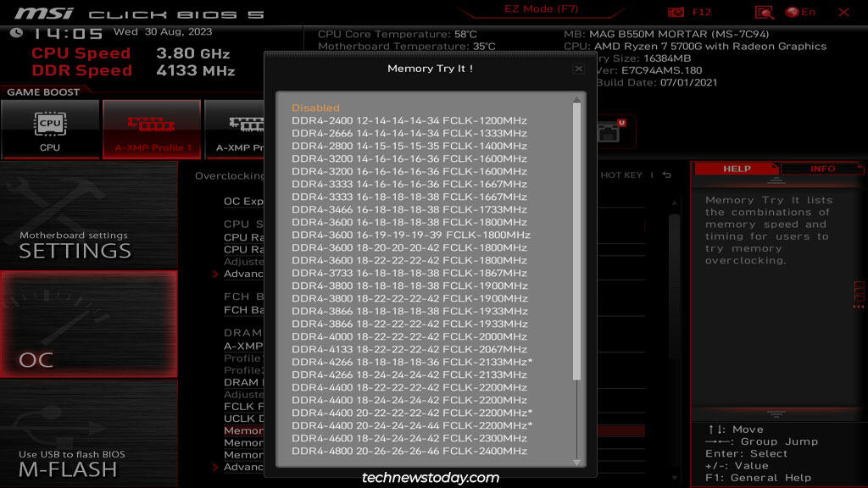The image size is (868, 488).
Task: Close the Memory Try It dialog
Action: (578, 69)
